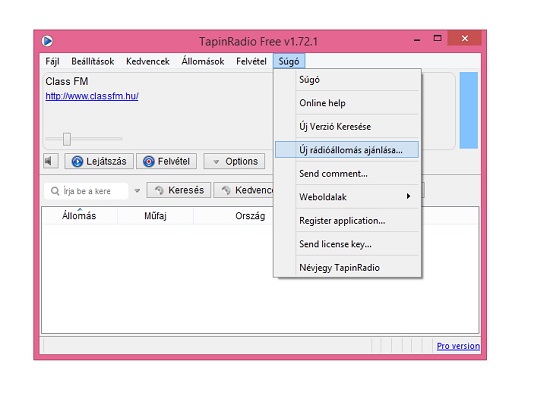Image resolution: width=550 pixels, height=405 pixels.
Task: Select Új rádióállomás ajánlása...
Action: [347, 150]
